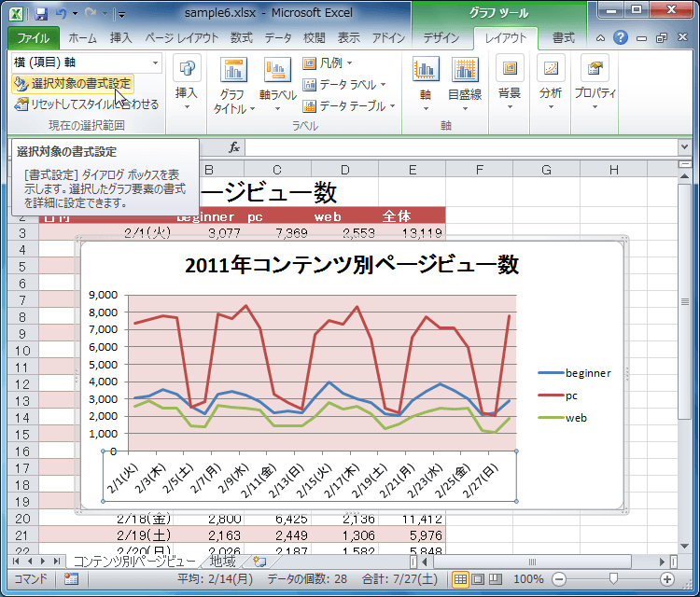Click the Undo icon in title bar

tap(62, 14)
